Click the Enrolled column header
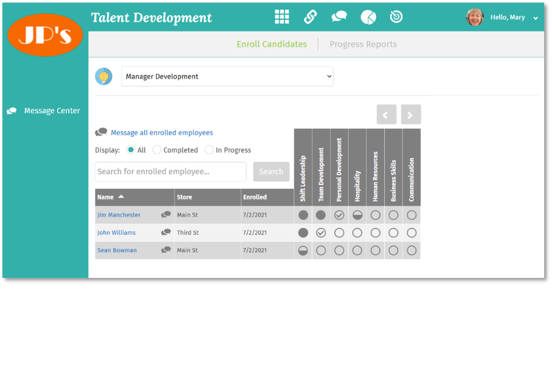Viewport: 552px width, 392px height. click(267, 197)
